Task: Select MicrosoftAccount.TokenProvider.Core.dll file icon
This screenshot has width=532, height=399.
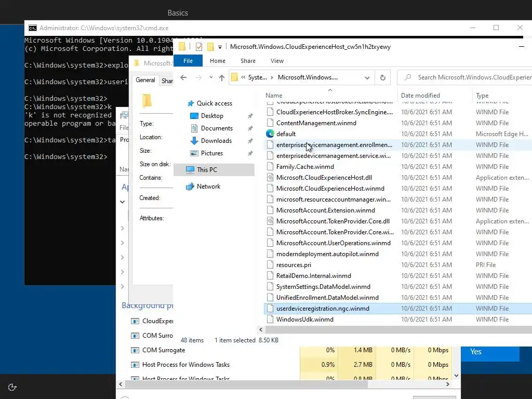Action: tap(270, 221)
